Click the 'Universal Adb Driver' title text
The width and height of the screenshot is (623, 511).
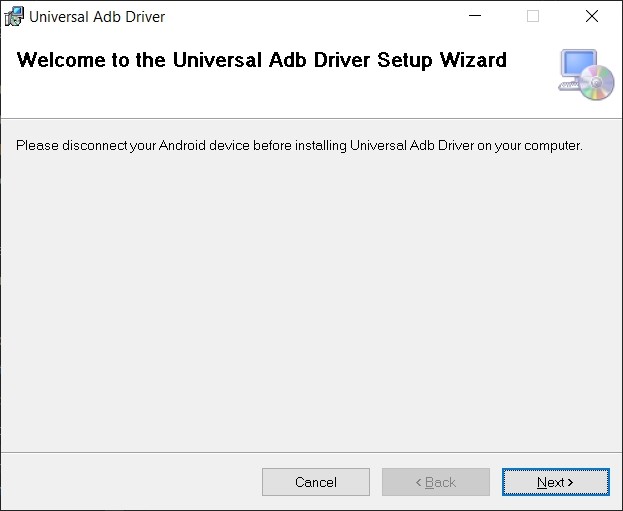(x=97, y=17)
